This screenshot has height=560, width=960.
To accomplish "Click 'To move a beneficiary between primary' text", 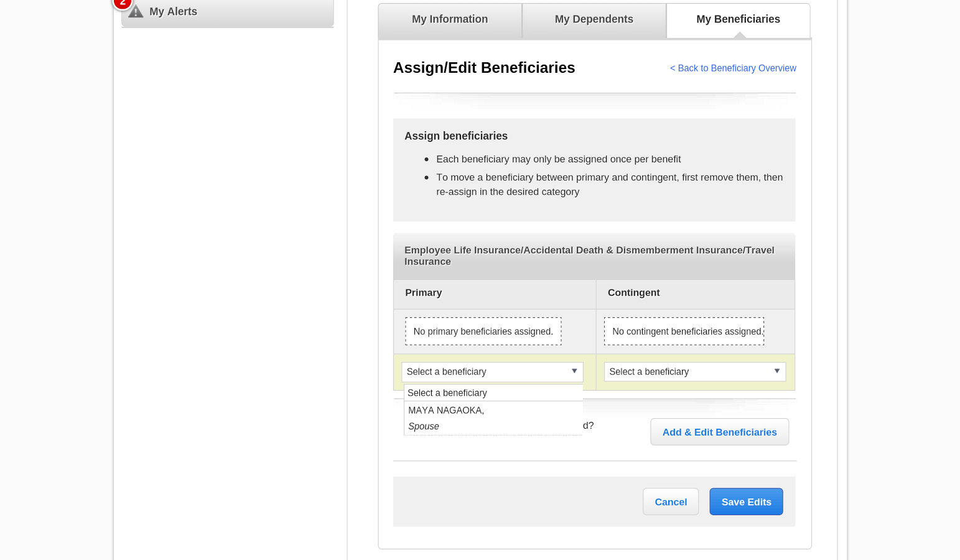I will coord(609,185).
